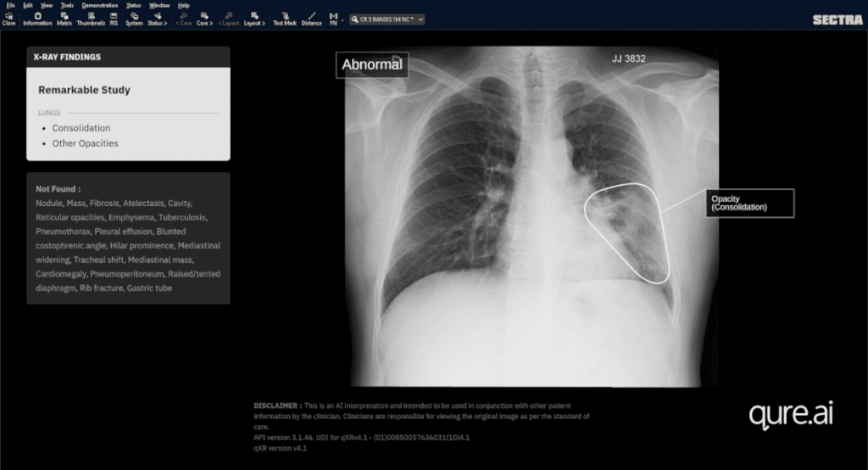868x470 pixels.
Task: Go to next Case icon
Action: click(x=204, y=20)
